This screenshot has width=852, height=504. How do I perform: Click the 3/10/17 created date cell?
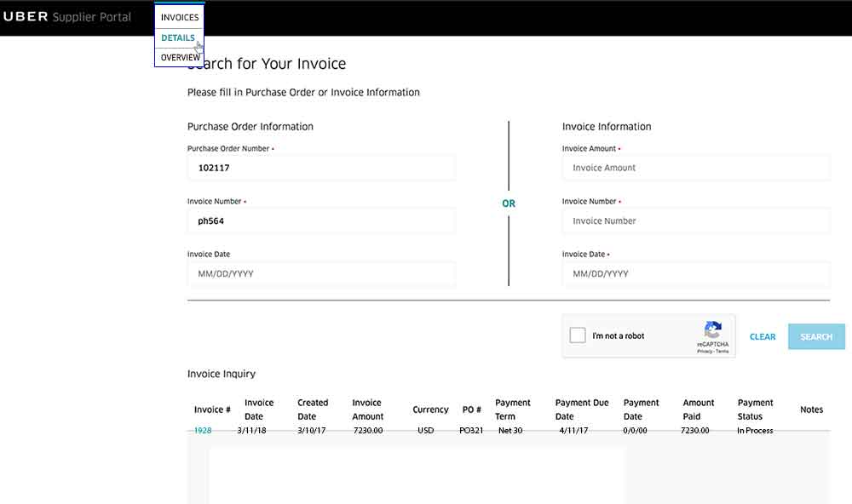(311, 430)
